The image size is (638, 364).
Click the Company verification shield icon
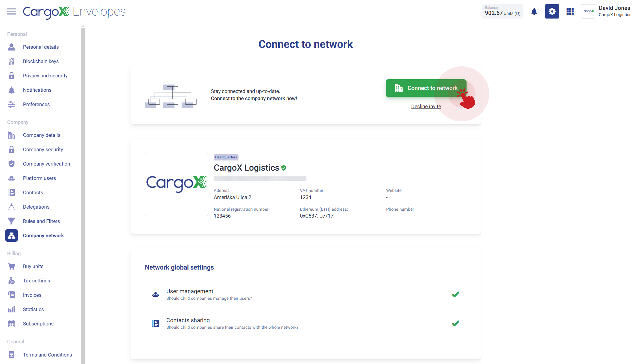tap(11, 164)
